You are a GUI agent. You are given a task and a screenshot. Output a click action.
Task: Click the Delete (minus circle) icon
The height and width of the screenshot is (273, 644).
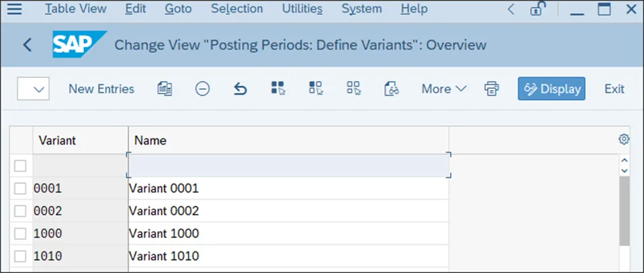tap(202, 89)
